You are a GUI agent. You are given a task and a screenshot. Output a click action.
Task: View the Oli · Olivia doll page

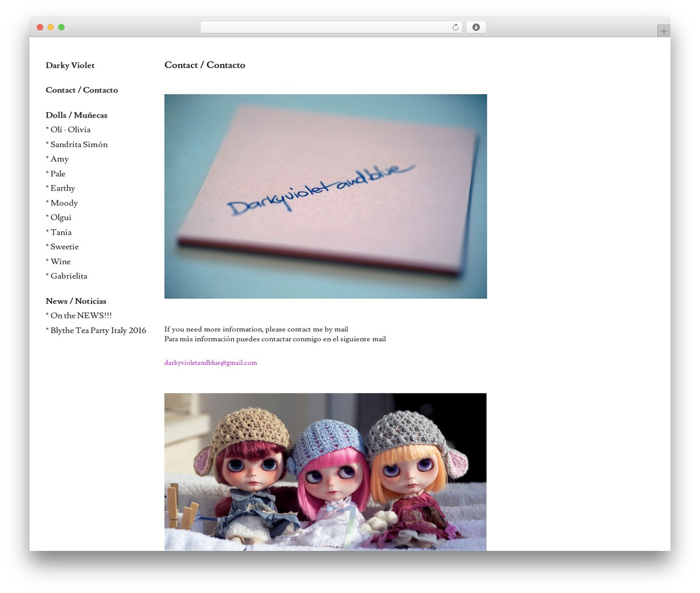coord(68,130)
